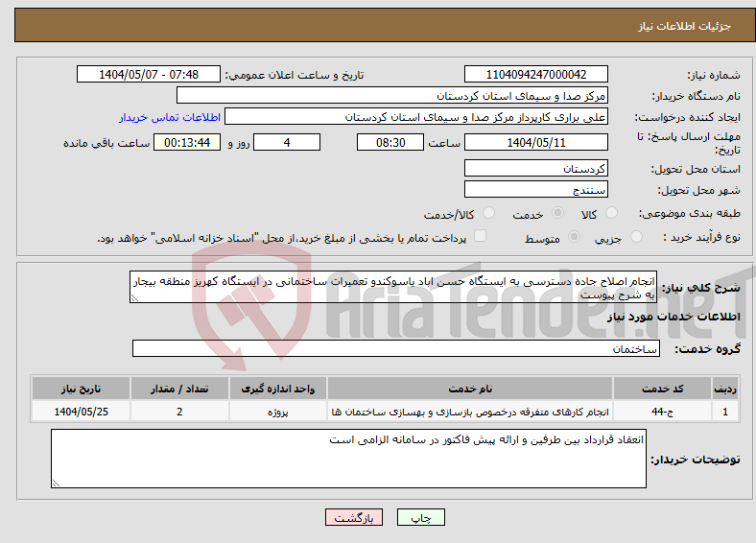Click the شماره نیاز label
Image resolution: width=756 pixels, height=543 pixels.
click(x=714, y=75)
